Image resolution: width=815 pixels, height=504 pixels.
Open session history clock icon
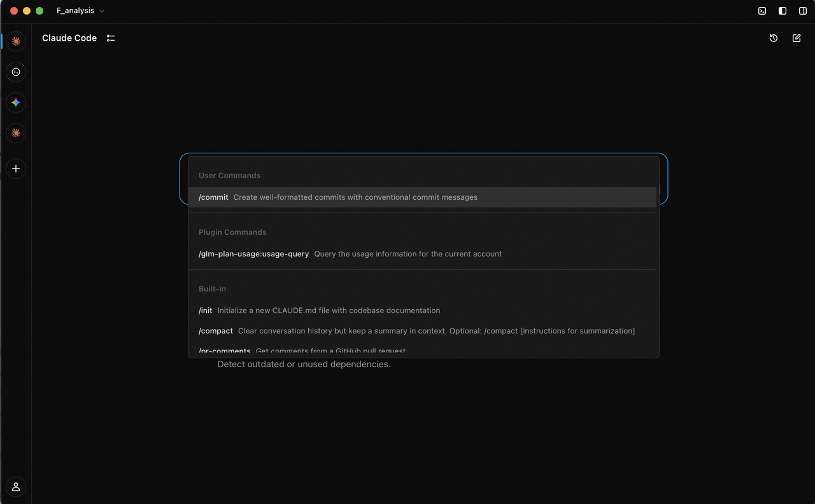click(774, 38)
